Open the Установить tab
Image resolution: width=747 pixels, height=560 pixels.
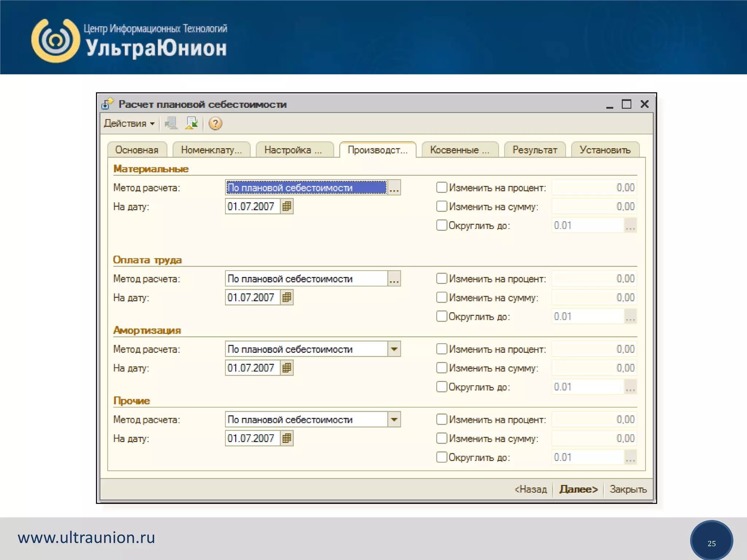(605, 150)
